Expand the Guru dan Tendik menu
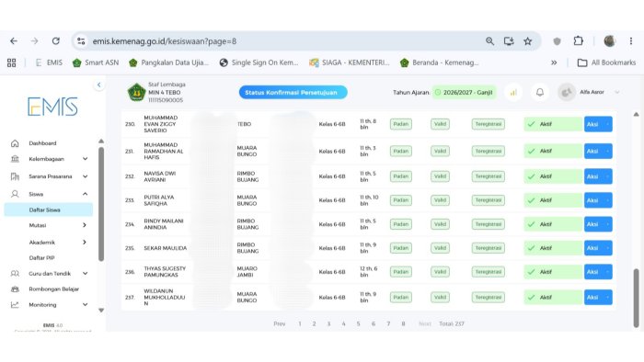Image resolution: width=644 pixels, height=362 pixels. 50,274
